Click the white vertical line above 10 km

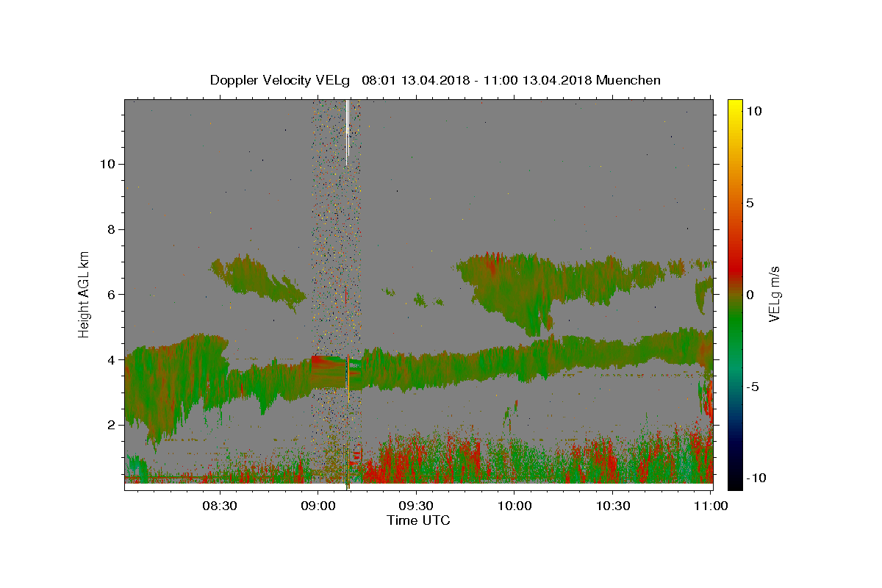click(x=347, y=132)
